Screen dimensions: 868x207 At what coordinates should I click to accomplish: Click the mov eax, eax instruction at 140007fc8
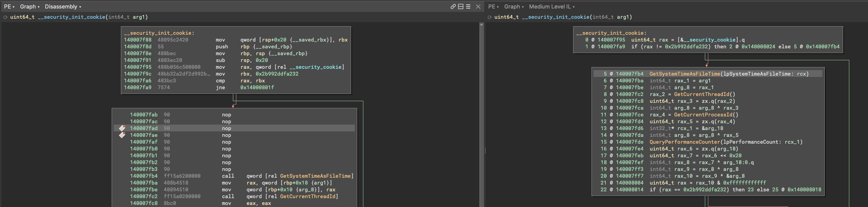pos(247,203)
